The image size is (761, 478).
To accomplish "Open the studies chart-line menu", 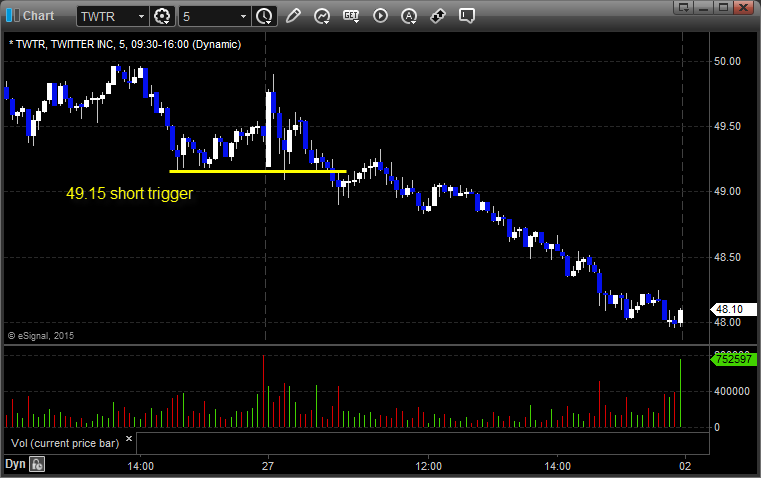I will click(322, 16).
